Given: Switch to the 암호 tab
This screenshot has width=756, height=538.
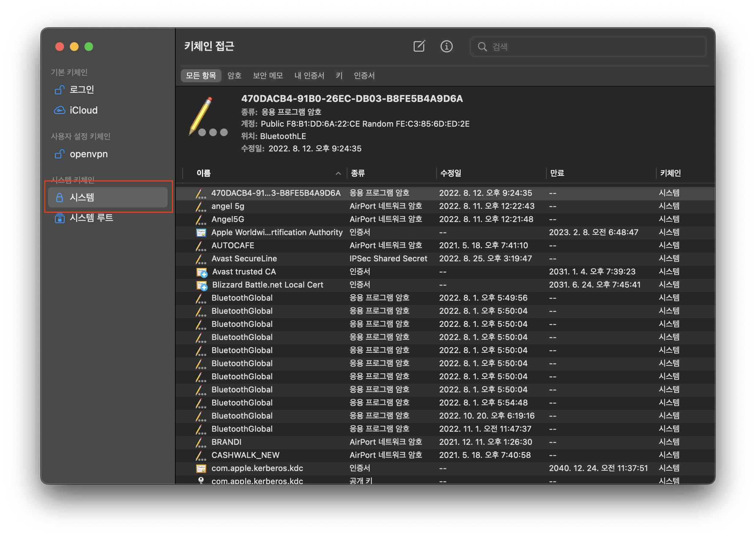Looking at the screenshot, I should 234,76.
